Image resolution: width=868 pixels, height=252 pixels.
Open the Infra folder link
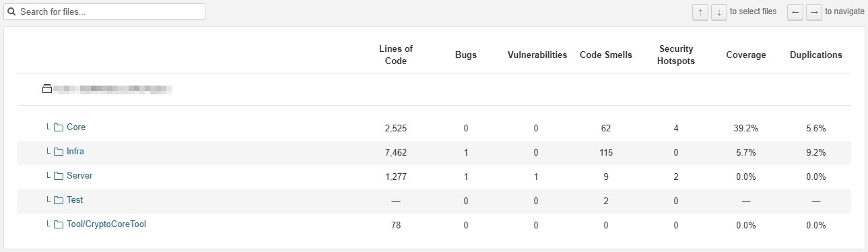(x=75, y=152)
